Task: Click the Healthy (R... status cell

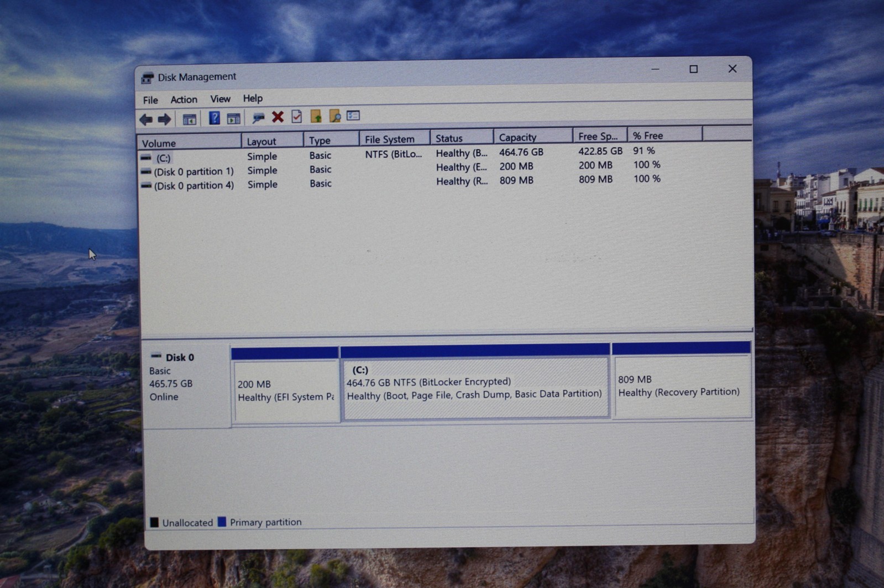Action: (462, 181)
